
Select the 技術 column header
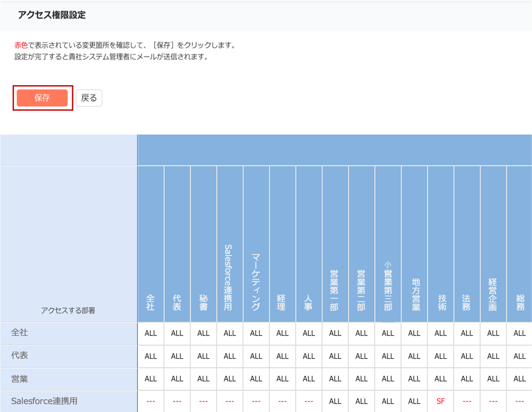[x=441, y=244]
